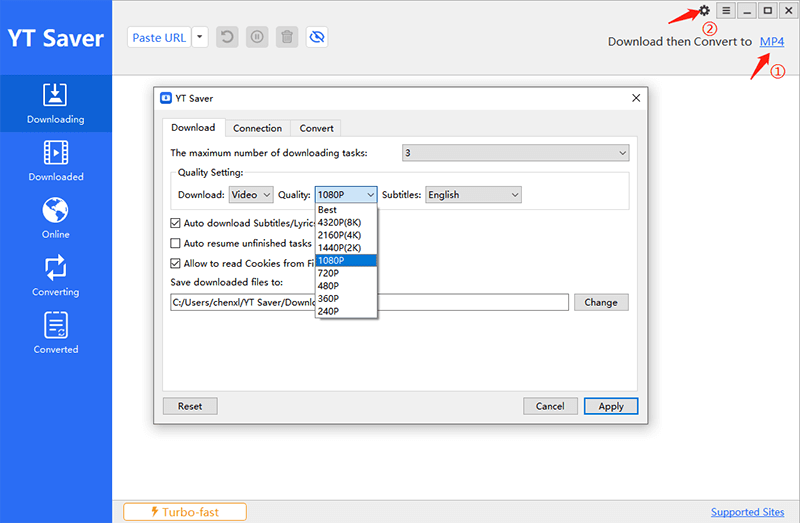Click the pause all downloads icon
The height and width of the screenshot is (523, 800).
point(257,37)
